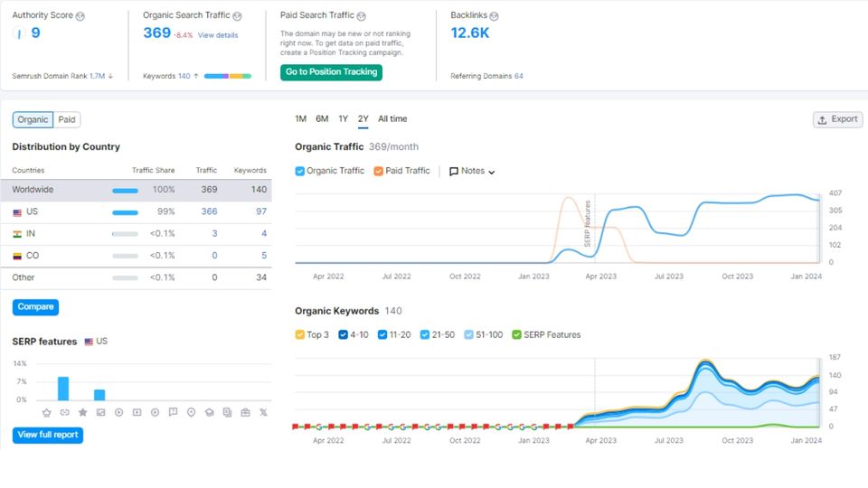Click the local pack pin SERP icon

(191, 413)
